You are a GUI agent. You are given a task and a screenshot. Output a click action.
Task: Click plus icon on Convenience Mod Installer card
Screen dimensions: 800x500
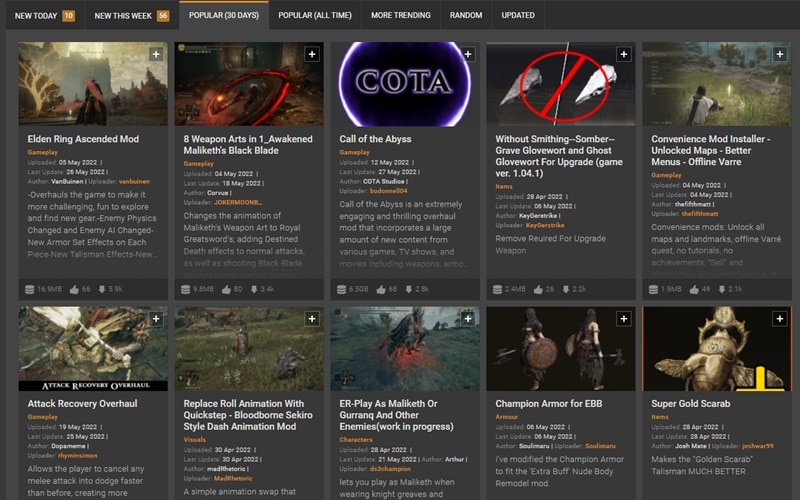pos(780,54)
